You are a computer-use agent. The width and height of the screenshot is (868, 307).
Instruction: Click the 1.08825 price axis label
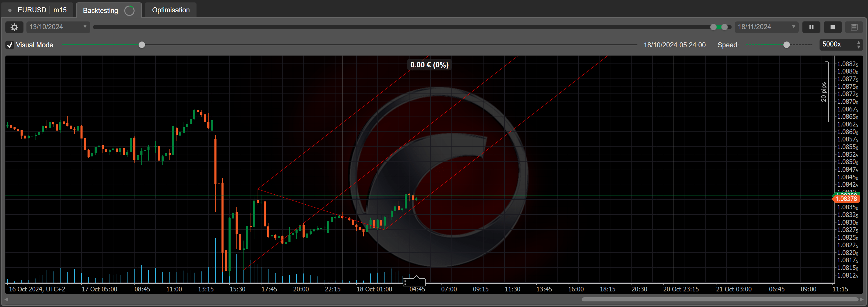click(x=847, y=64)
